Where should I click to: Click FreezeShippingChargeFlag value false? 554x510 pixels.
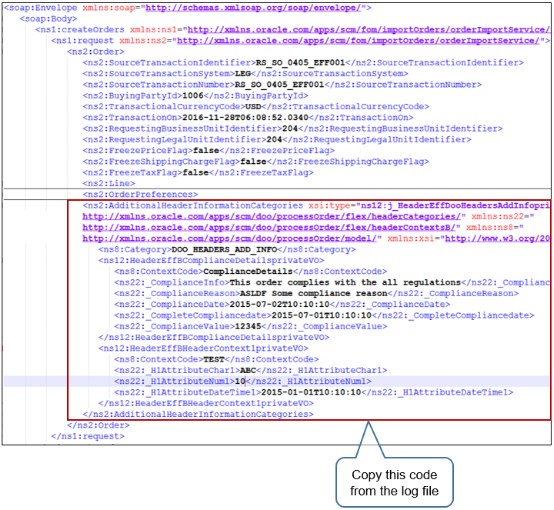(253, 161)
